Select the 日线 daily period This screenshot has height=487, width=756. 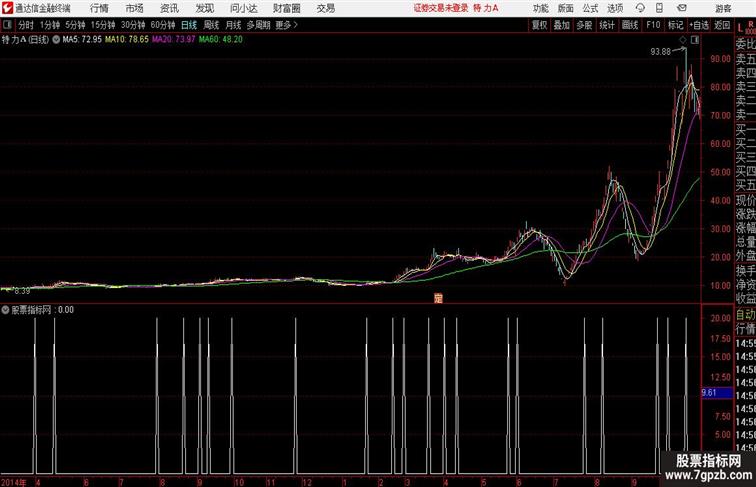189,25
